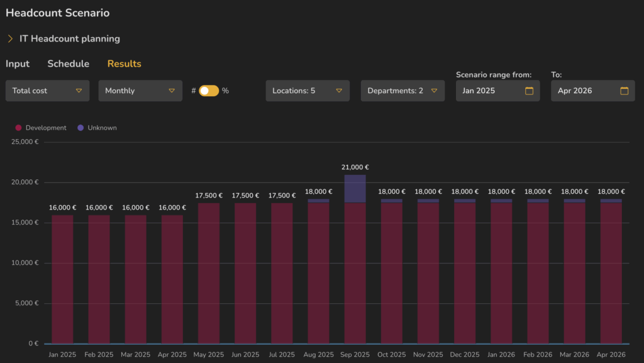Open the Monthly interval dropdown
This screenshot has height=363, width=644.
click(x=140, y=91)
